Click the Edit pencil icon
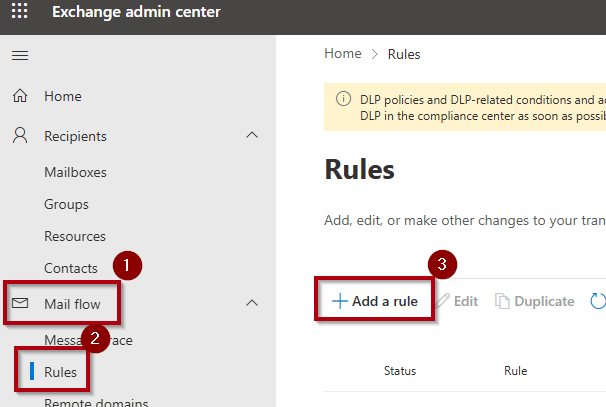This screenshot has height=407, width=606. coord(443,301)
